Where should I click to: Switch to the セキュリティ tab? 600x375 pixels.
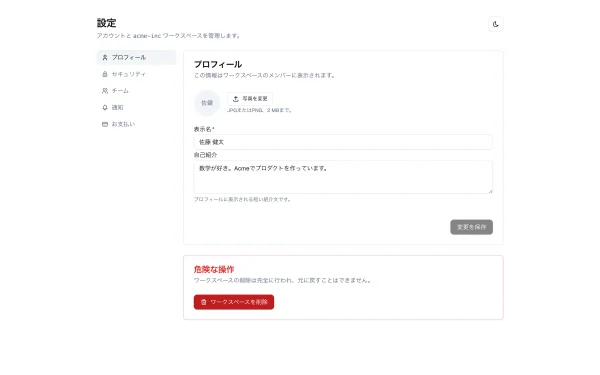point(136,74)
